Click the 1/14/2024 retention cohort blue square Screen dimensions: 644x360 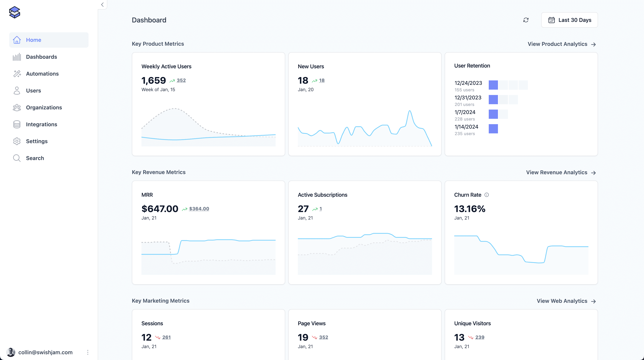(493, 129)
